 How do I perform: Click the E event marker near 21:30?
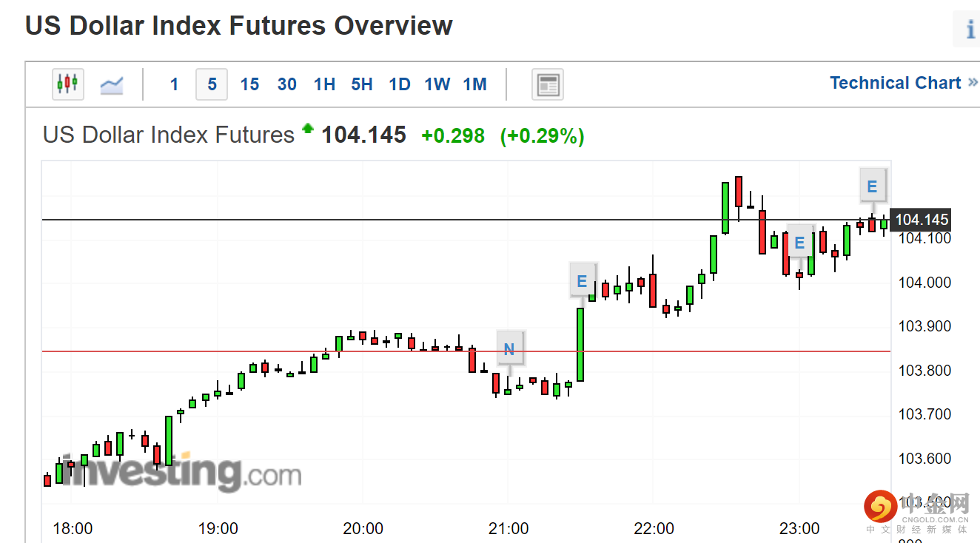coord(582,281)
